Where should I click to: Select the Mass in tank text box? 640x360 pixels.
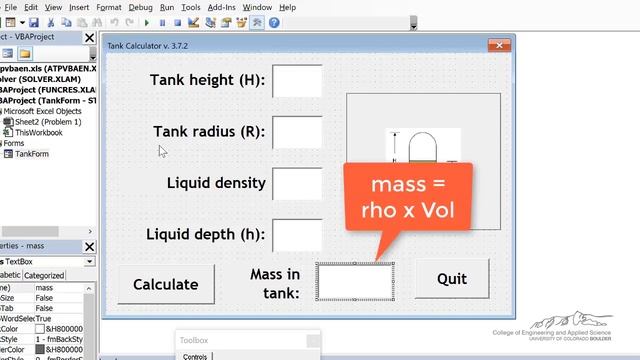click(355, 282)
